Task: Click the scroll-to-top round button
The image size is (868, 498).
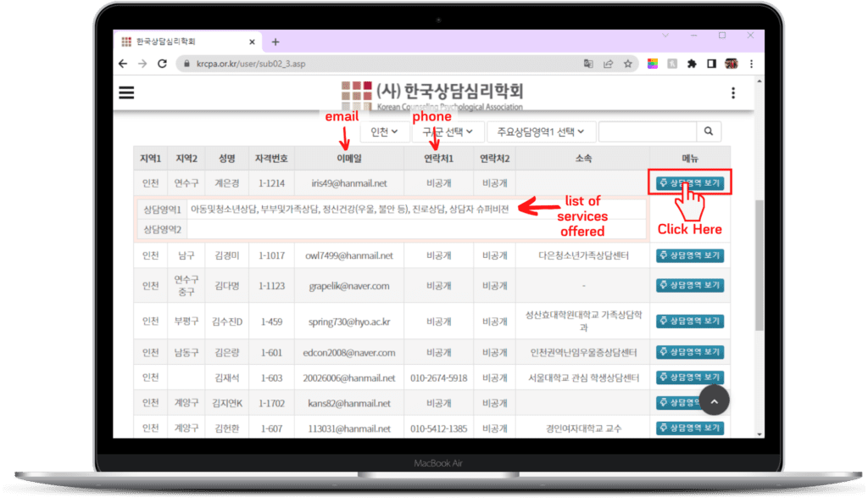Action: click(x=714, y=401)
